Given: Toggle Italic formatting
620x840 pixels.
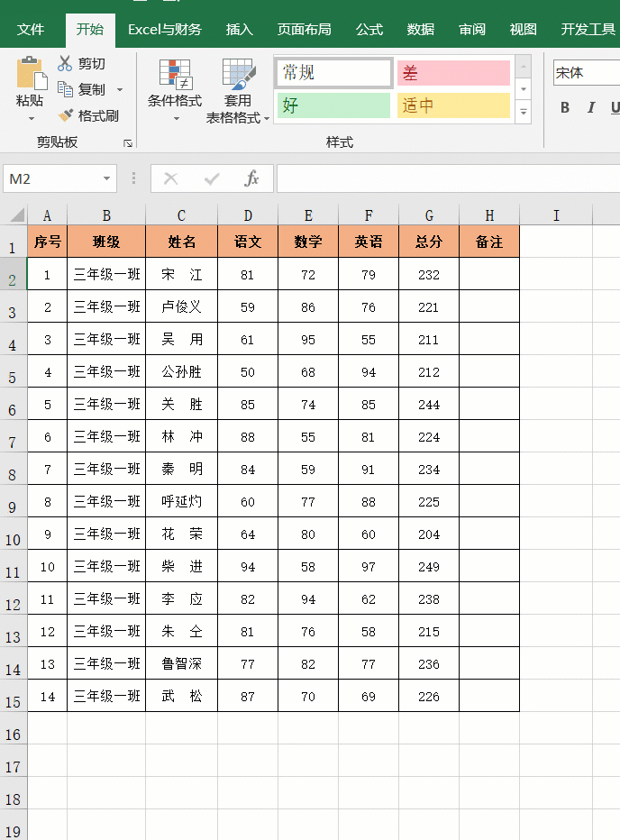Looking at the screenshot, I should pos(590,107).
